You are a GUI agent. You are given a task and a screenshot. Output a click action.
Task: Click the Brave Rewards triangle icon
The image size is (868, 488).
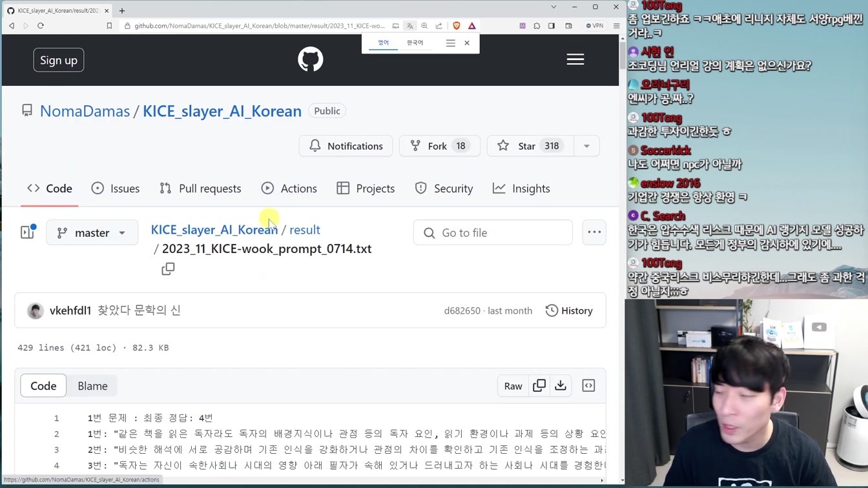pyautogui.click(x=472, y=26)
